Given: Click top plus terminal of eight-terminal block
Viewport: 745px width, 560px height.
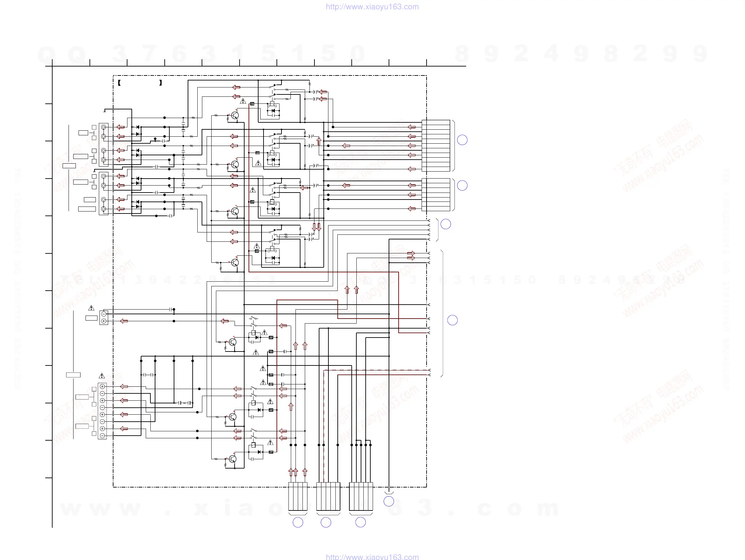Looking at the screenshot, I should pos(102,387).
